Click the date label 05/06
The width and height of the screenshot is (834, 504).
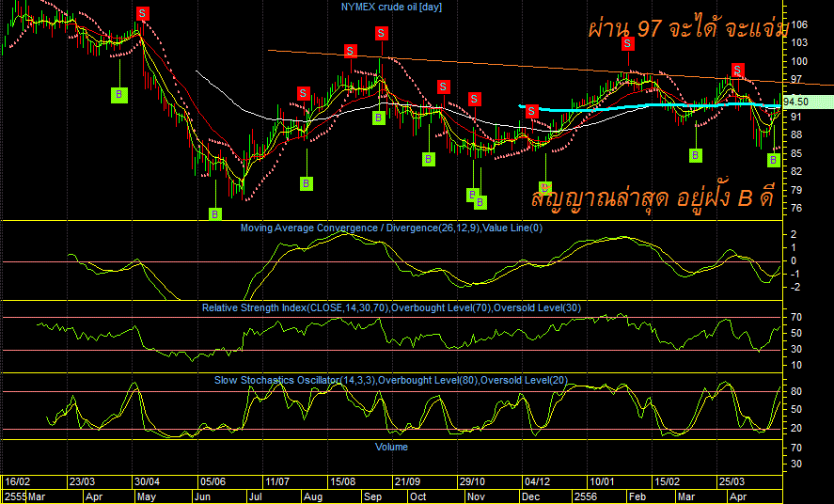212,481
